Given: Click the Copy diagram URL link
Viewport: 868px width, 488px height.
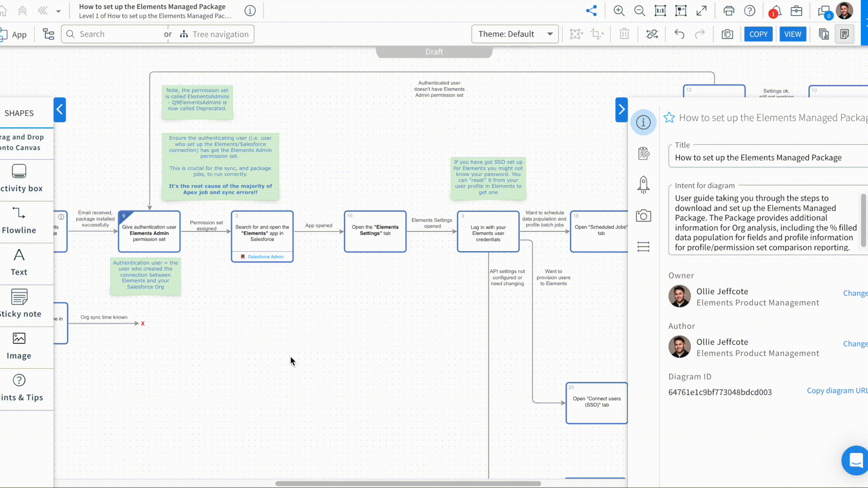Looking at the screenshot, I should click(837, 390).
